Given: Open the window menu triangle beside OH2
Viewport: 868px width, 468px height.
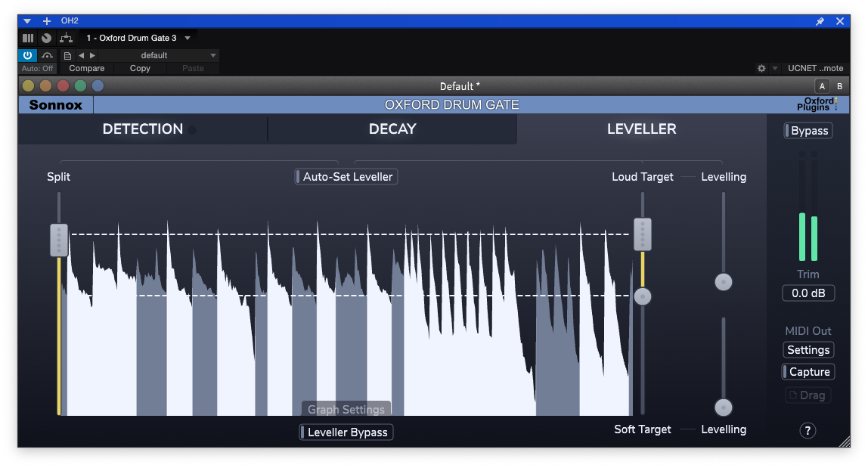Looking at the screenshot, I should 27,21.
